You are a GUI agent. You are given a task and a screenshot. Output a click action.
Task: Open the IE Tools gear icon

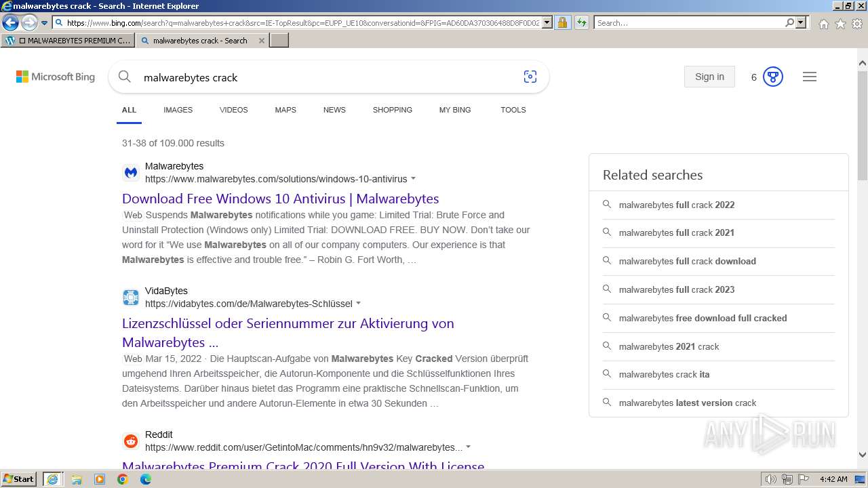pyautogui.click(x=857, y=24)
